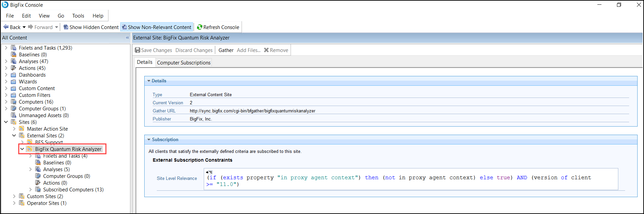
Task: Select the Baselines (0) item under Quantum Risk Analyzer
Action: pyautogui.click(x=57, y=162)
